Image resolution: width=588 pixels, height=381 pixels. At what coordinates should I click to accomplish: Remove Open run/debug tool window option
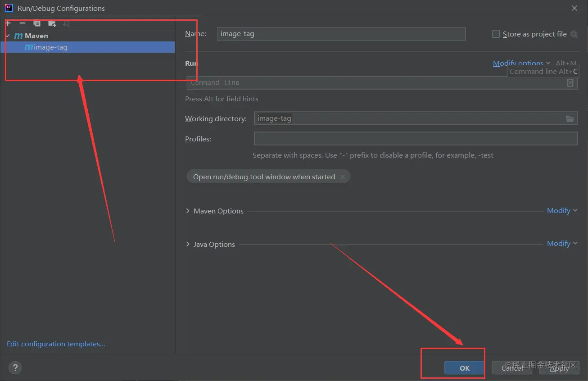(343, 177)
